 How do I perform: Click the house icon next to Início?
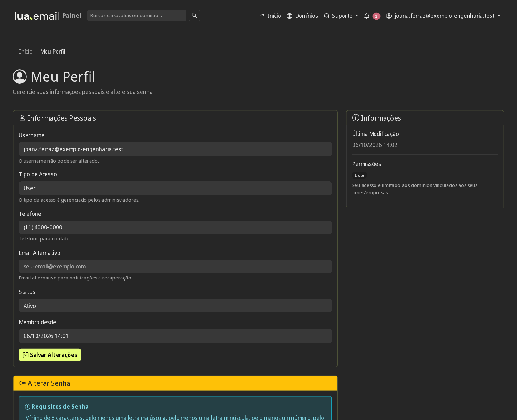point(262,16)
